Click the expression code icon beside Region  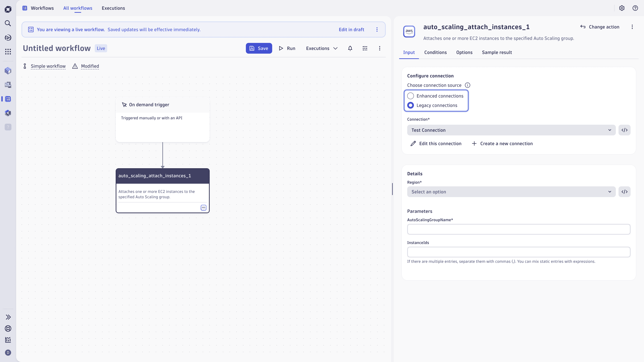pos(624,192)
